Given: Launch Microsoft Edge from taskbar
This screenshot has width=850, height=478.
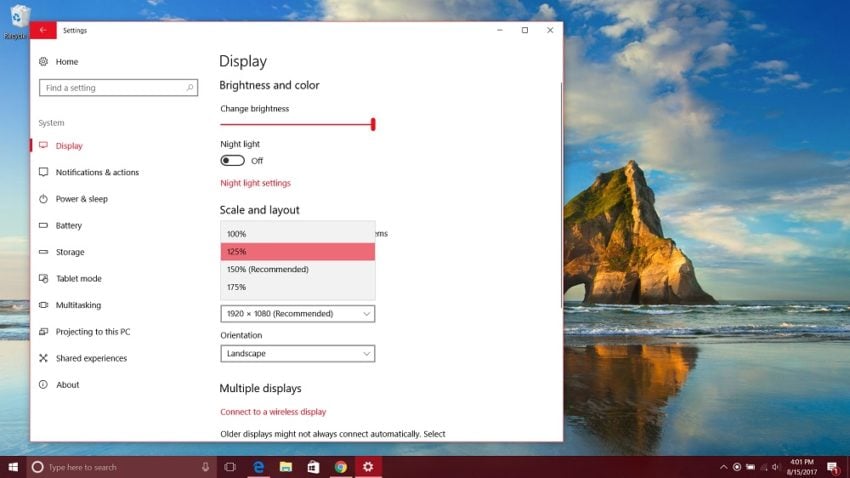Looking at the screenshot, I should pyautogui.click(x=259, y=467).
